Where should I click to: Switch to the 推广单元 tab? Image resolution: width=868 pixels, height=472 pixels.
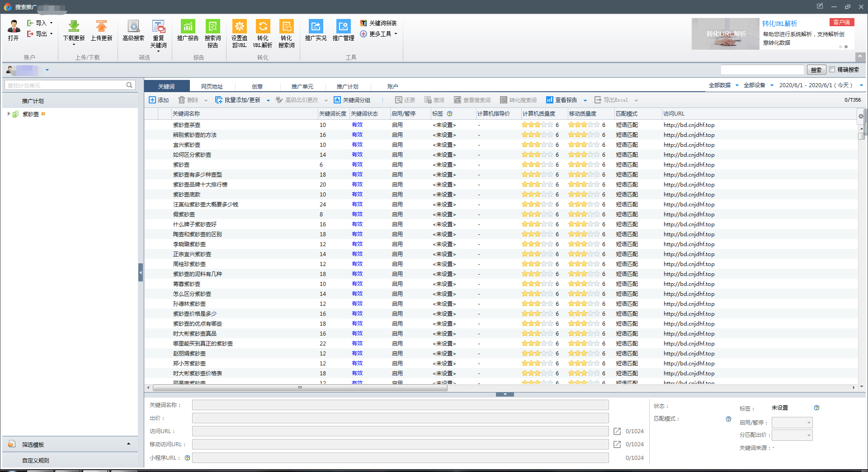coord(302,86)
